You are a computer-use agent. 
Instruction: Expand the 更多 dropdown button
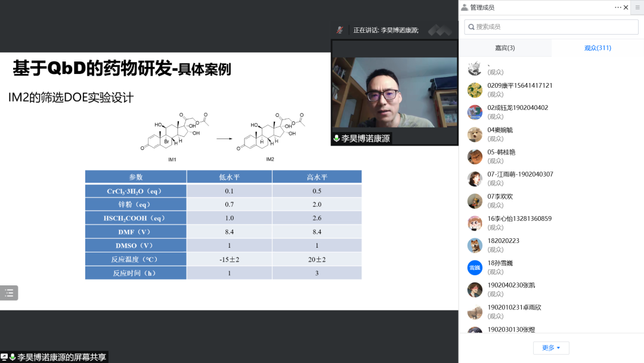(551, 348)
